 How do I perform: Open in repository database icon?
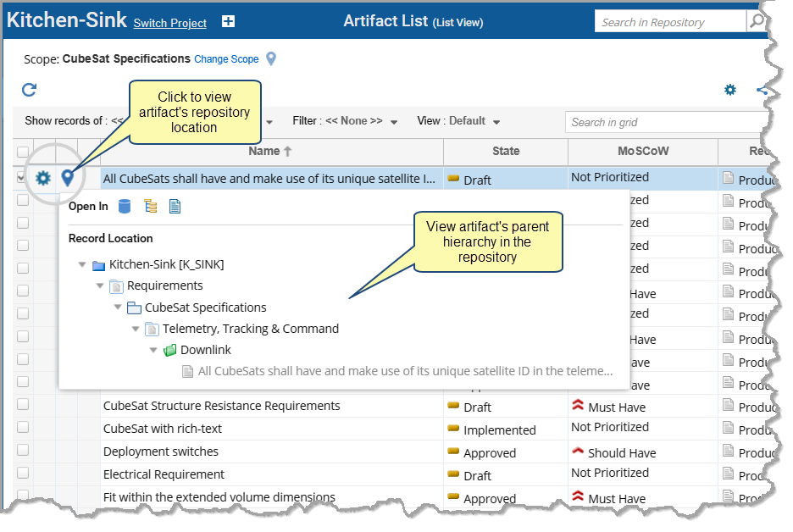[x=125, y=207]
